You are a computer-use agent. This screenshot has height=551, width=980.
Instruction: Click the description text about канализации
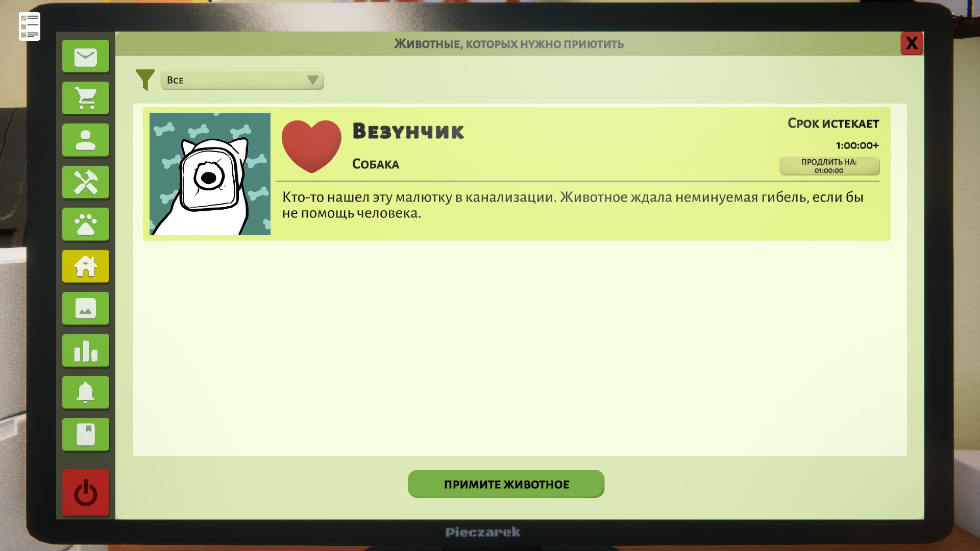(573, 205)
